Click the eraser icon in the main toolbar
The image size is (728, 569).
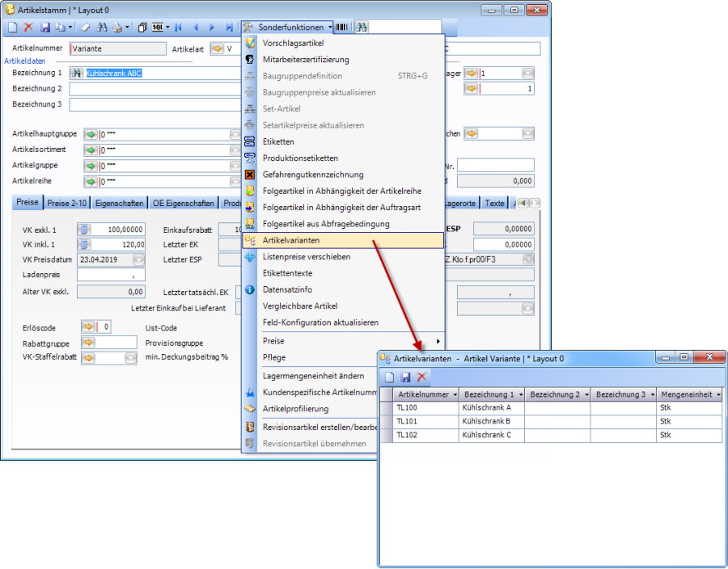tap(85, 27)
